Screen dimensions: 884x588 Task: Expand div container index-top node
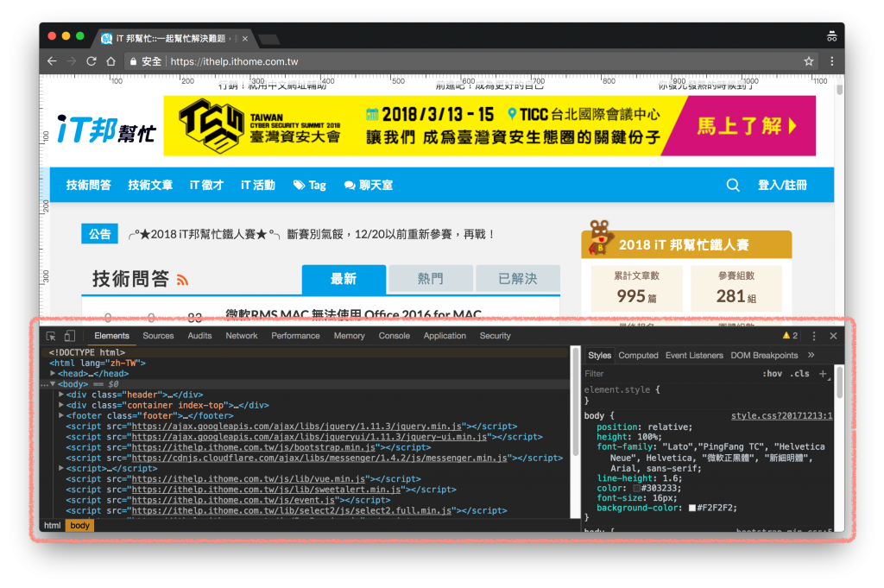[x=61, y=405]
